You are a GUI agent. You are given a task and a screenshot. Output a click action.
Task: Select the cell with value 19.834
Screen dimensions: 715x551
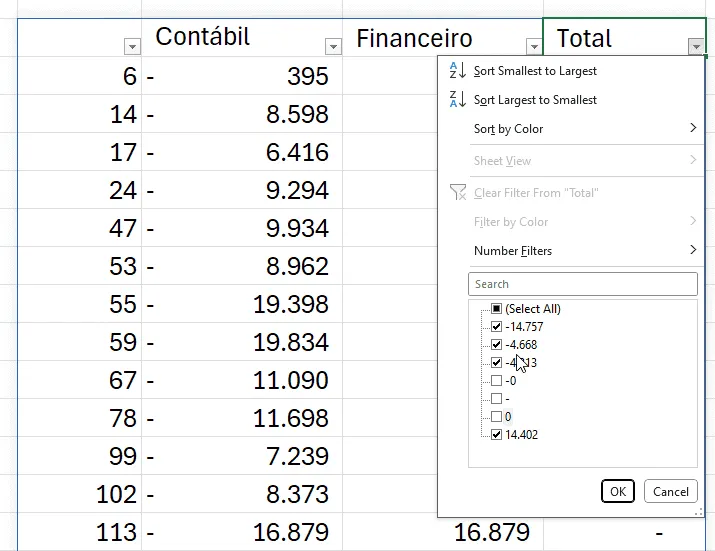point(242,342)
